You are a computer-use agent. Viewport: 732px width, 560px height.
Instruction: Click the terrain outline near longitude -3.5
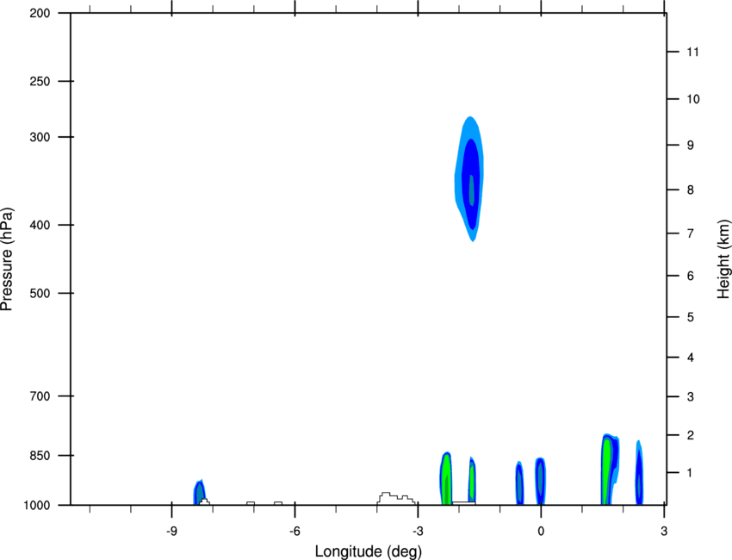click(x=396, y=498)
